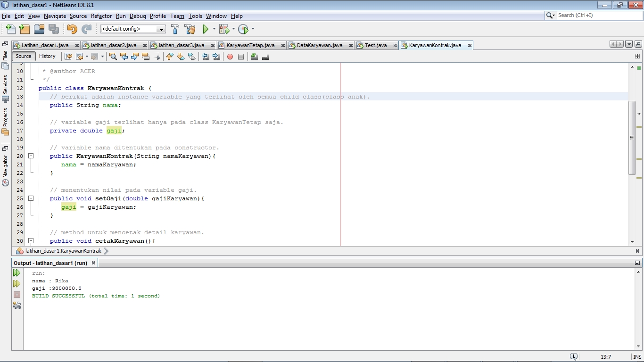
Task: Comment the selected lines
Action: 254,57
